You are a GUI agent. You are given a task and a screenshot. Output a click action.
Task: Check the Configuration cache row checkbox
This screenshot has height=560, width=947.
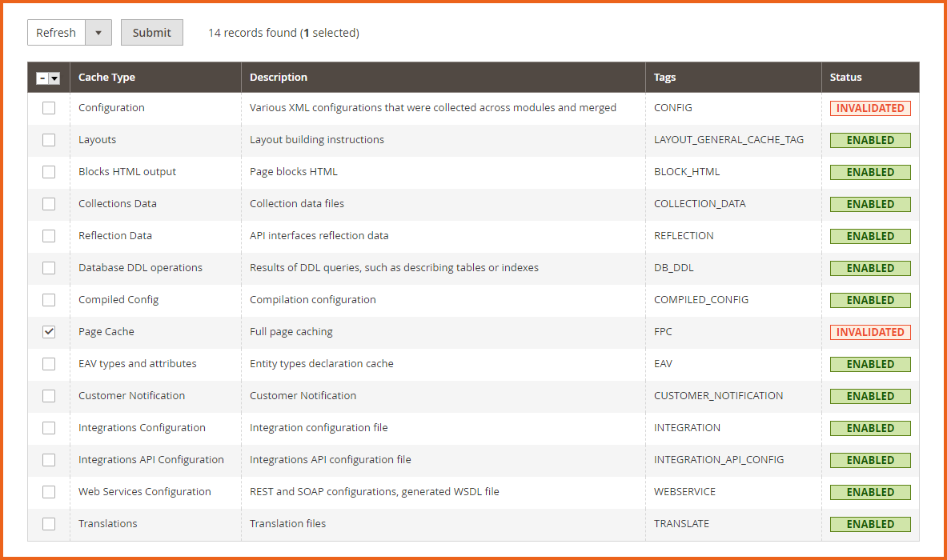[x=49, y=107]
